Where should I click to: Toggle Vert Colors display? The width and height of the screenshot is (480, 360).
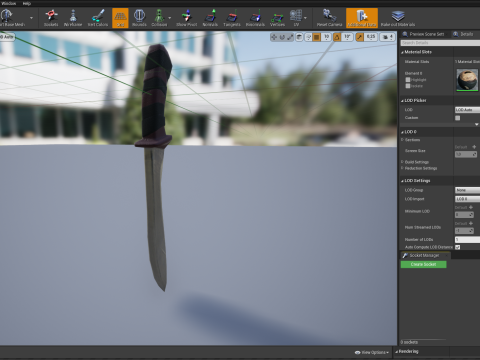98,18
